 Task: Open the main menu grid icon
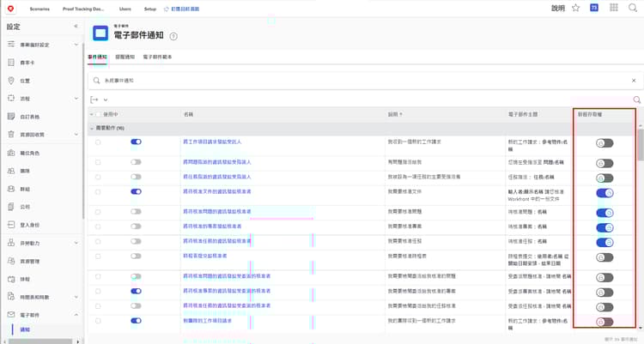click(x=614, y=8)
